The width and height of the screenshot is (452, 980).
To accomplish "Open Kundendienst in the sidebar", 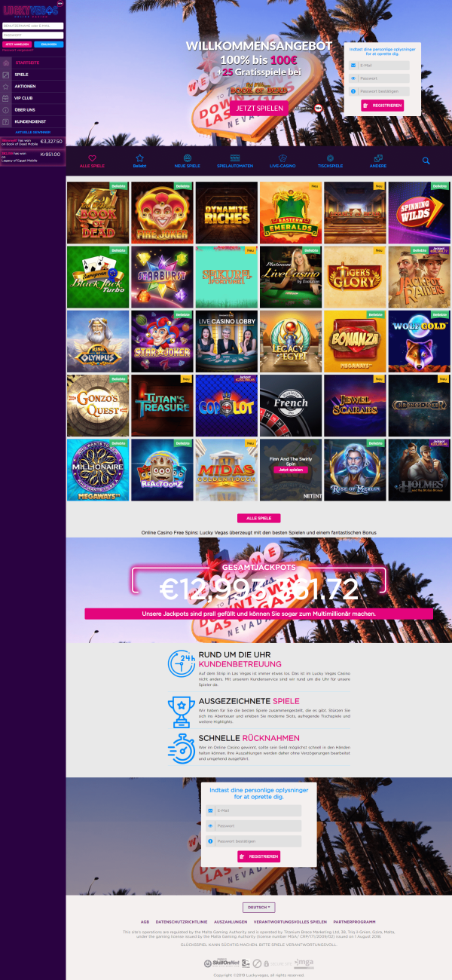I will pos(33,121).
